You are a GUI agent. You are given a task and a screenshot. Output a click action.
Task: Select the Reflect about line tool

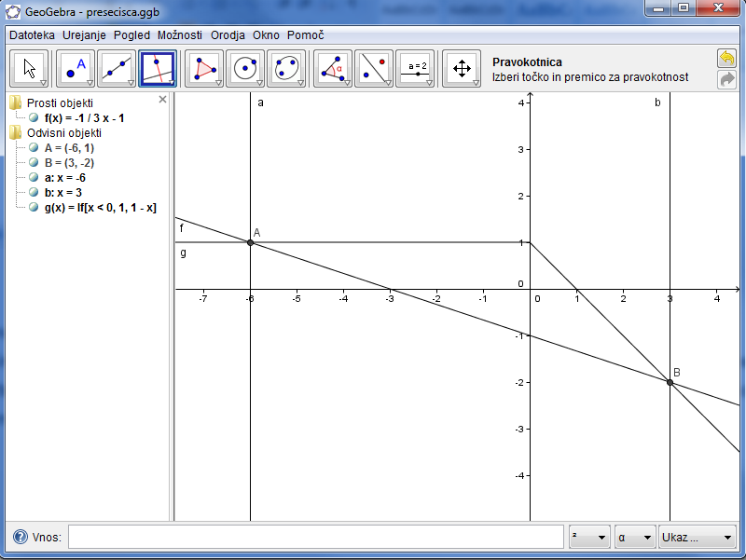pyautogui.click(x=374, y=68)
